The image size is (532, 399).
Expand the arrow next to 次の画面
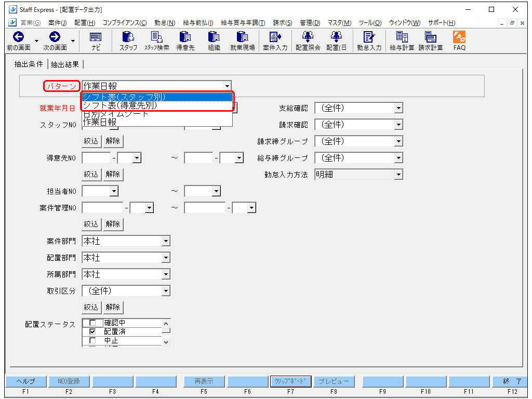pos(73,41)
